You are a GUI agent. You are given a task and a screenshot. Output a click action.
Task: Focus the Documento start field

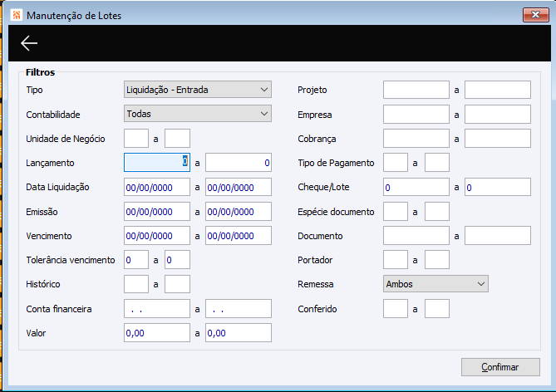(x=416, y=235)
